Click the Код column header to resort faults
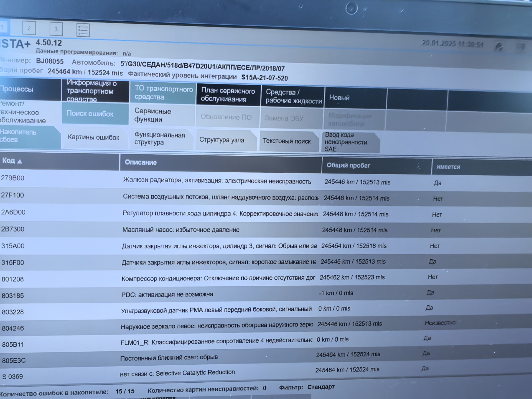Image resolution: width=532 pixels, height=399 pixels. (8, 161)
